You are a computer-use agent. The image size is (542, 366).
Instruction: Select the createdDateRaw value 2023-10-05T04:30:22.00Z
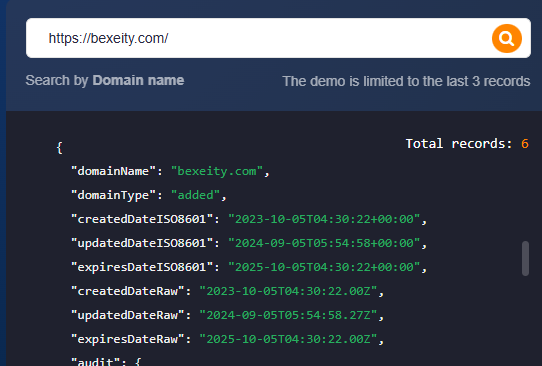[x=288, y=291]
